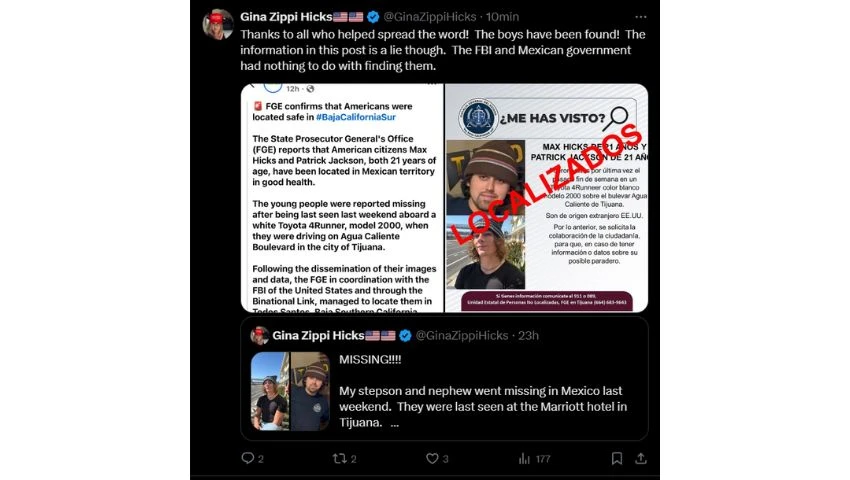Image resolution: width=850 pixels, height=480 pixels.
Task: Click the 23h timestamp on quoted post
Action: pos(528,336)
